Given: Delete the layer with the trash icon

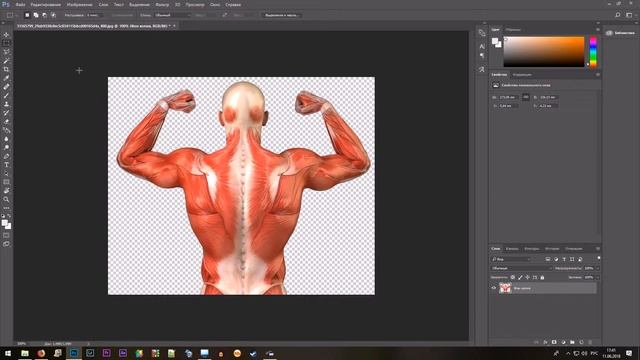Looking at the screenshot, I should (x=590, y=342).
